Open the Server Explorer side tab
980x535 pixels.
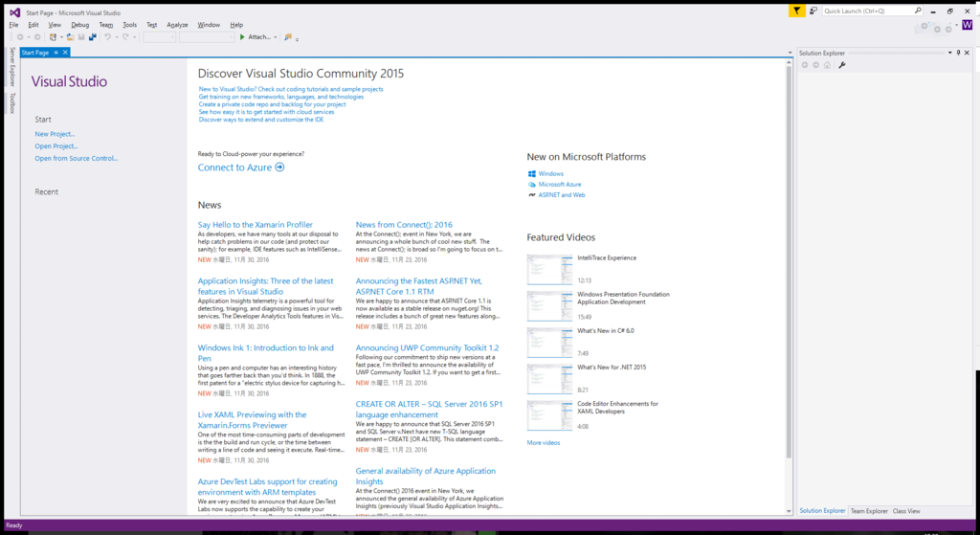coord(11,66)
